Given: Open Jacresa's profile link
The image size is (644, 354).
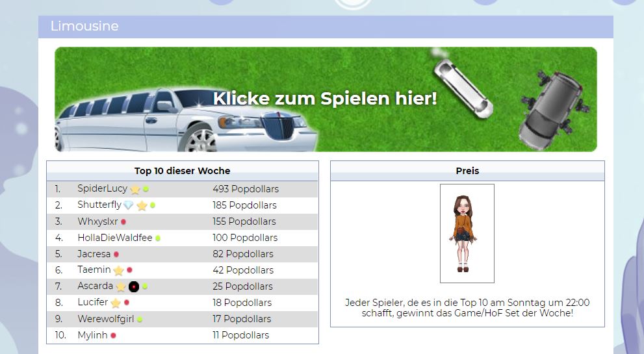Looking at the screenshot, I should (94, 254).
